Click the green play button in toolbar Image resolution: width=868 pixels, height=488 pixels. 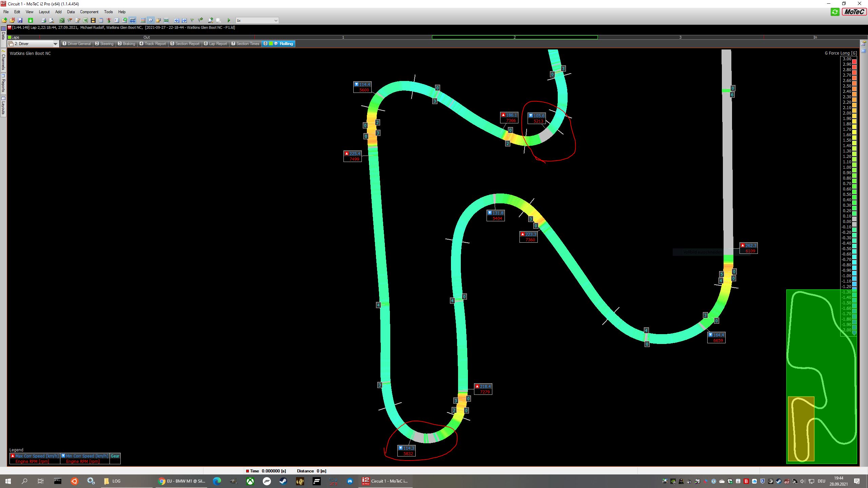click(x=229, y=20)
